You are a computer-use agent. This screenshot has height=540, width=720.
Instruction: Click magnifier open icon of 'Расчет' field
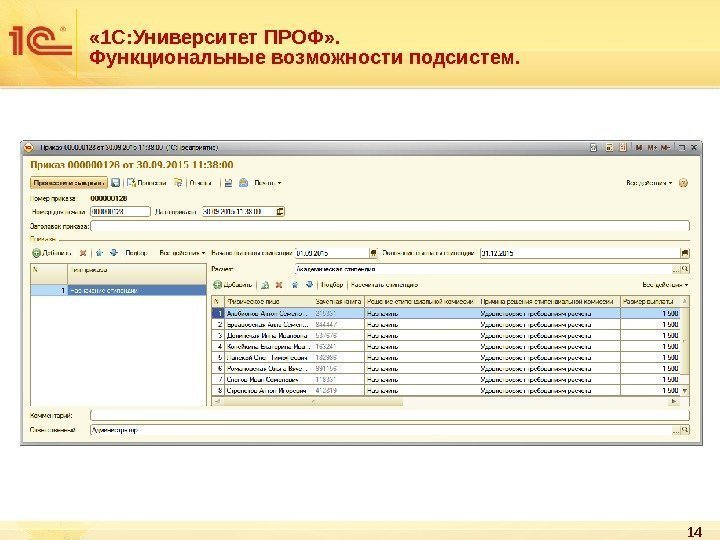point(685,269)
